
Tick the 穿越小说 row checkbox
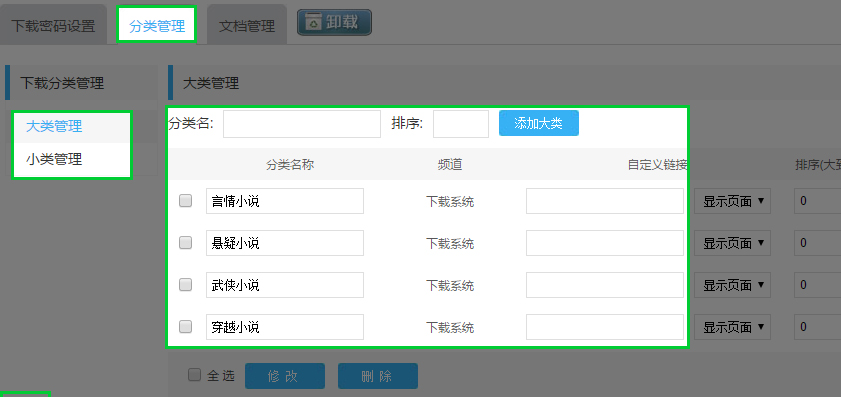[186, 326]
